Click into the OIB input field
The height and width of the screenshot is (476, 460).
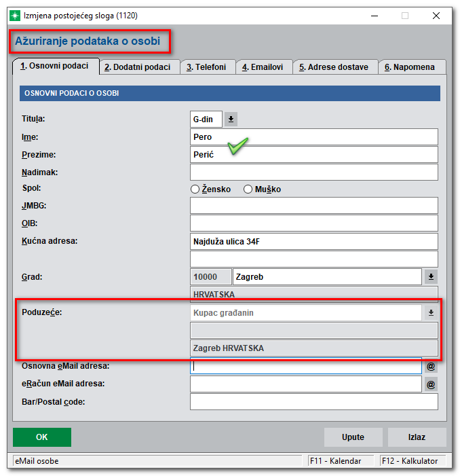pyautogui.click(x=313, y=223)
